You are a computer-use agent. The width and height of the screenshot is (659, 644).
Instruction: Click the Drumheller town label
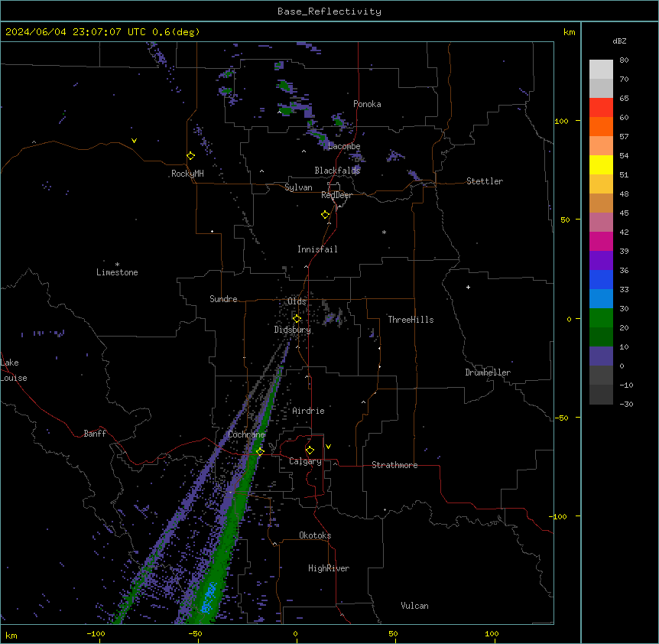[488, 372]
